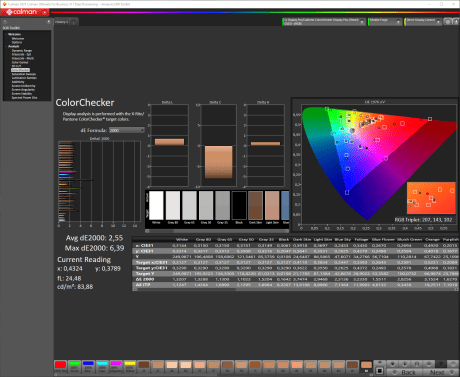Select Screen Stability in workflow tree
This screenshot has height=377, width=460.
coord(23,94)
